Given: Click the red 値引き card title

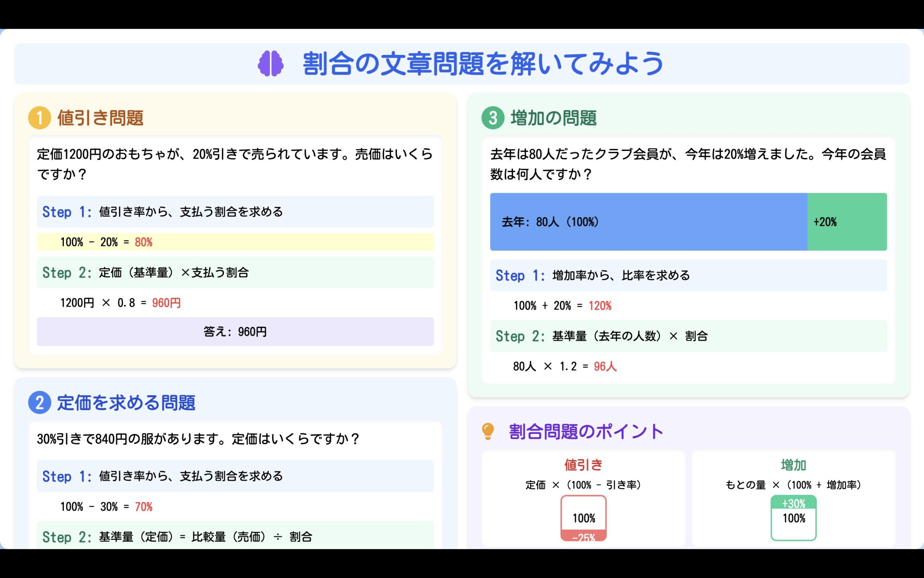Looking at the screenshot, I should coord(583,465).
